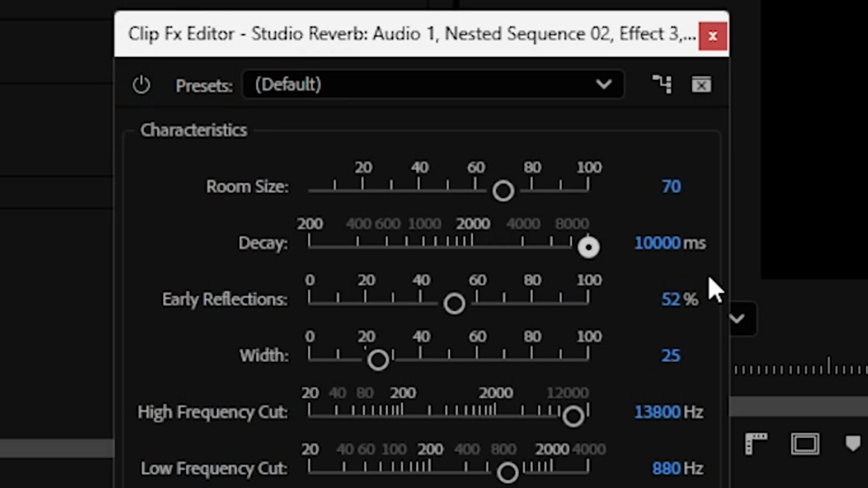Screen dimensions: 868x488
Task: Click the Decay slider knob
Action: [588, 247]
